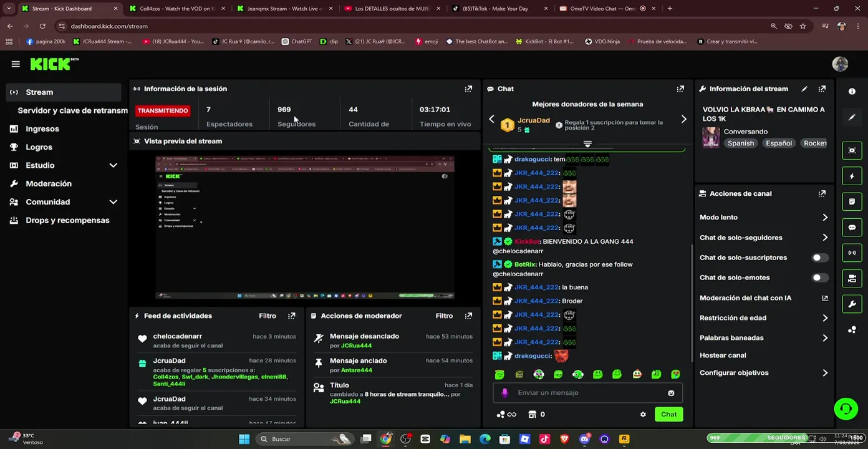Click the speech bubble icon in right sidebar

pos(852,228)
